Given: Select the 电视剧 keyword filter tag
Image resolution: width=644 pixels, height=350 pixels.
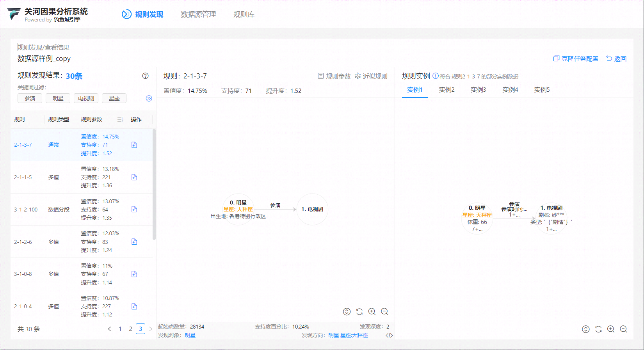Looking at the screenshot, I should click(x=86, y=98).
